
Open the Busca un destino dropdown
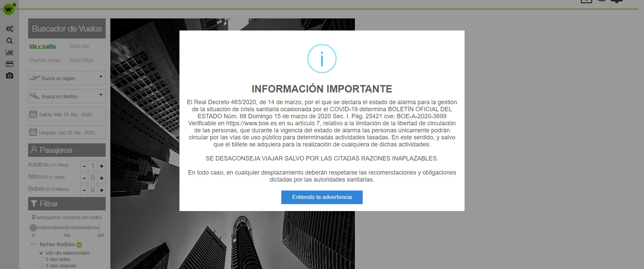[x=67, y=96]
